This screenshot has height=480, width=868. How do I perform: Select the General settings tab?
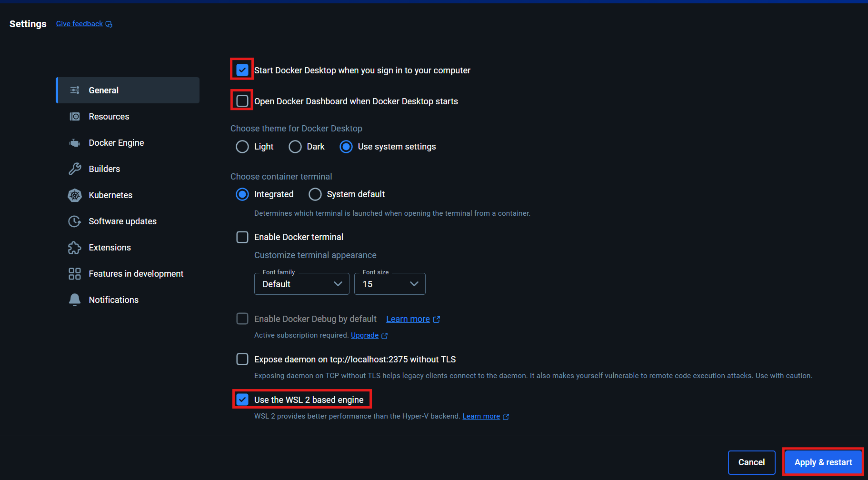[x=128, y=90]
